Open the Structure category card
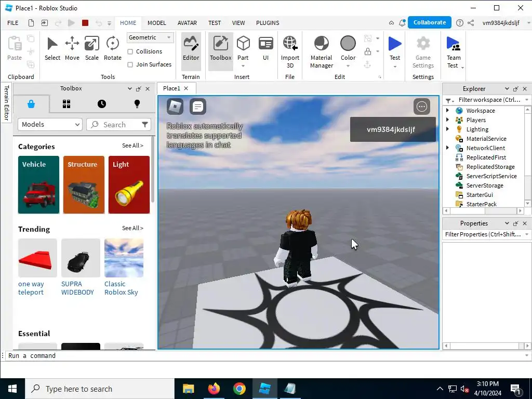Screen dimensions: 532x399 click(84, 184)
